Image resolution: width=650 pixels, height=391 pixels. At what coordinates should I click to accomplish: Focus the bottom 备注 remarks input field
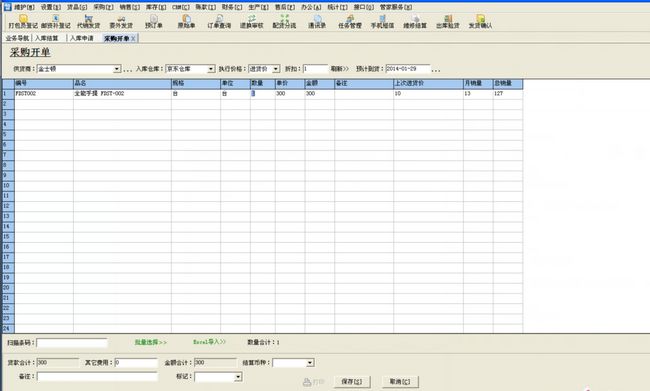tap(97, 376)
